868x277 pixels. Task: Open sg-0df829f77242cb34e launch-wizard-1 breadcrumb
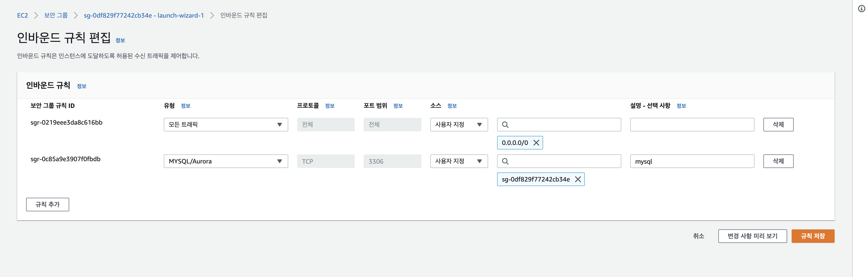point(144,15)
